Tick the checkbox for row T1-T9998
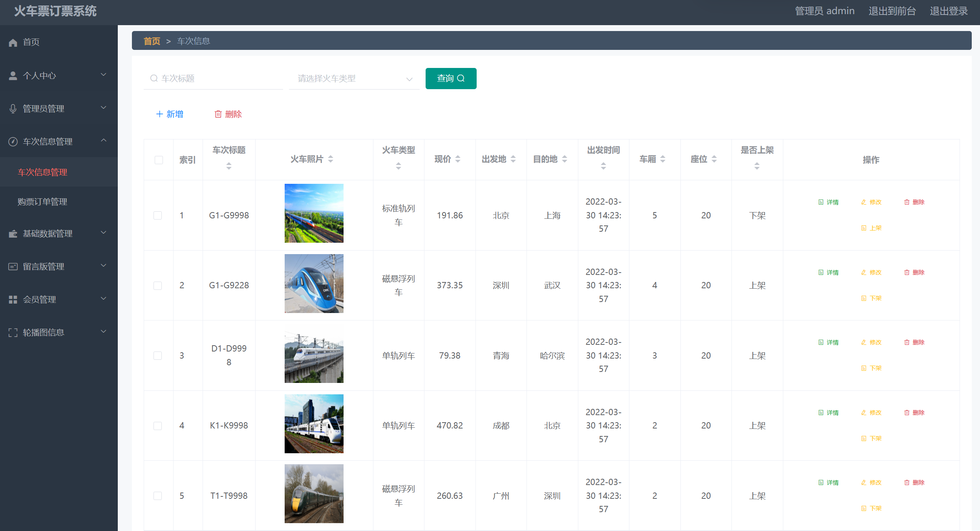The width and height of the screenshot is (980, 531). (x=158, y=496)
